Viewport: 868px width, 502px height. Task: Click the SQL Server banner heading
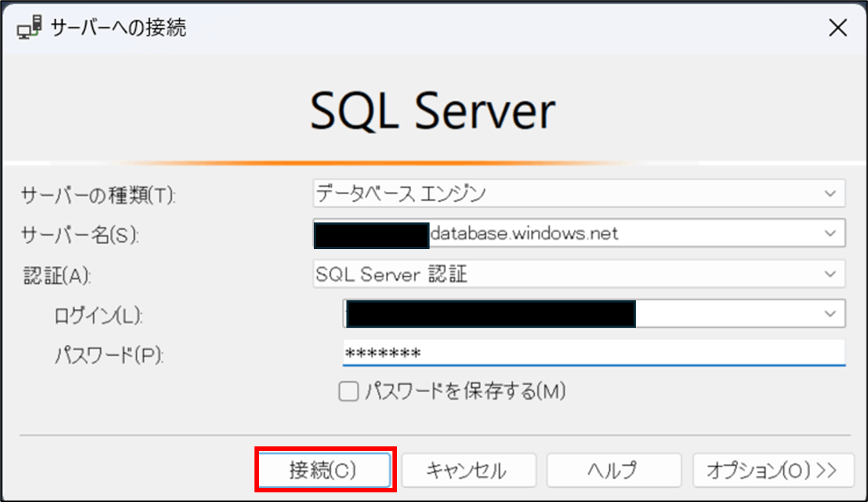pyautogui.click(x=433, y=111)
